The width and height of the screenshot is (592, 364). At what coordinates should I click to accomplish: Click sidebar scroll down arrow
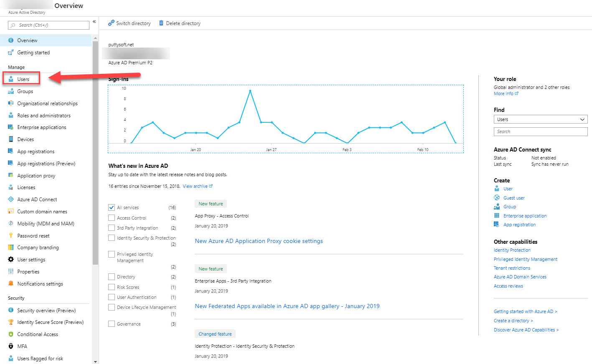[95, 361]
